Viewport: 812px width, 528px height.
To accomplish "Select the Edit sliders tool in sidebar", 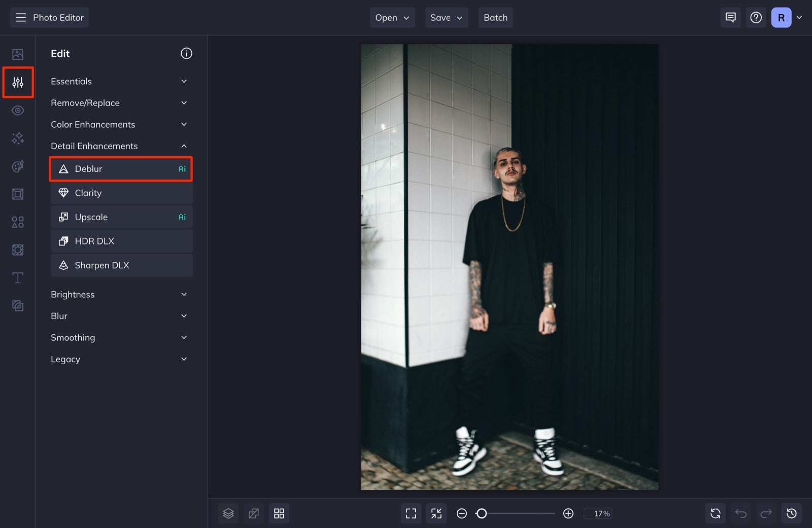I will [18, 82].
